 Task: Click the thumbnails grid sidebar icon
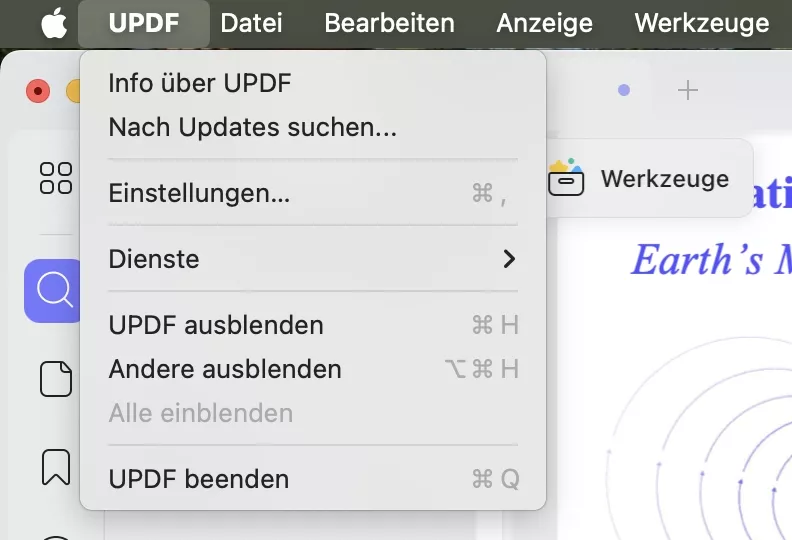56,178
